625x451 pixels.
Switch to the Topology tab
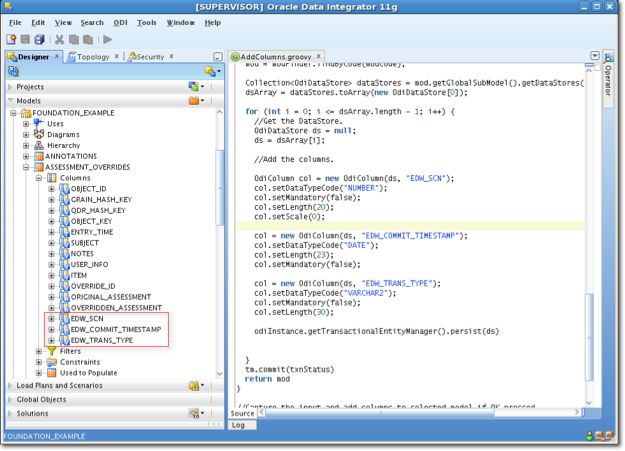(93, 57)
